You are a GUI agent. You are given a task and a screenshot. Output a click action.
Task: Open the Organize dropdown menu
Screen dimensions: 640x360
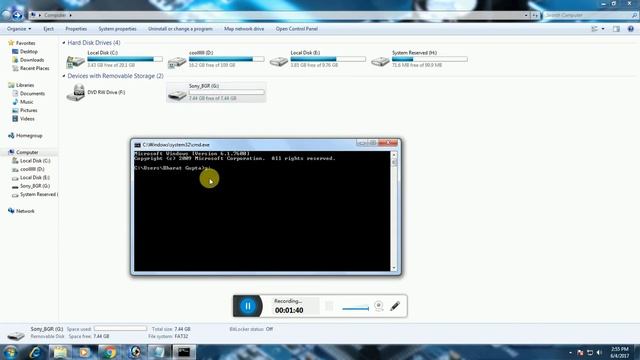[19, 29]
